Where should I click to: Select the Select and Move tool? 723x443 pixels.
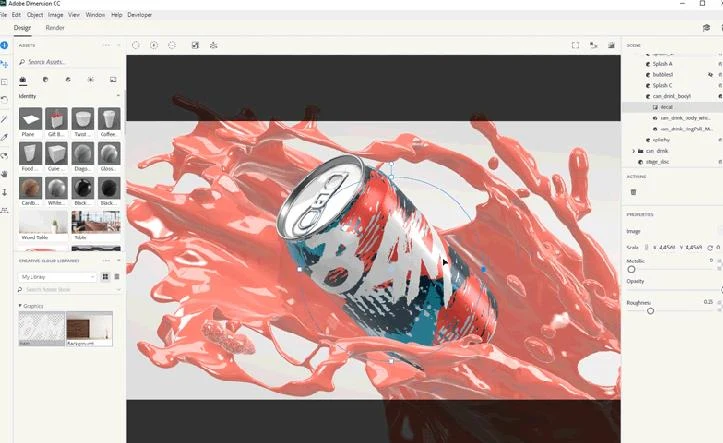[x=4, y=64]
